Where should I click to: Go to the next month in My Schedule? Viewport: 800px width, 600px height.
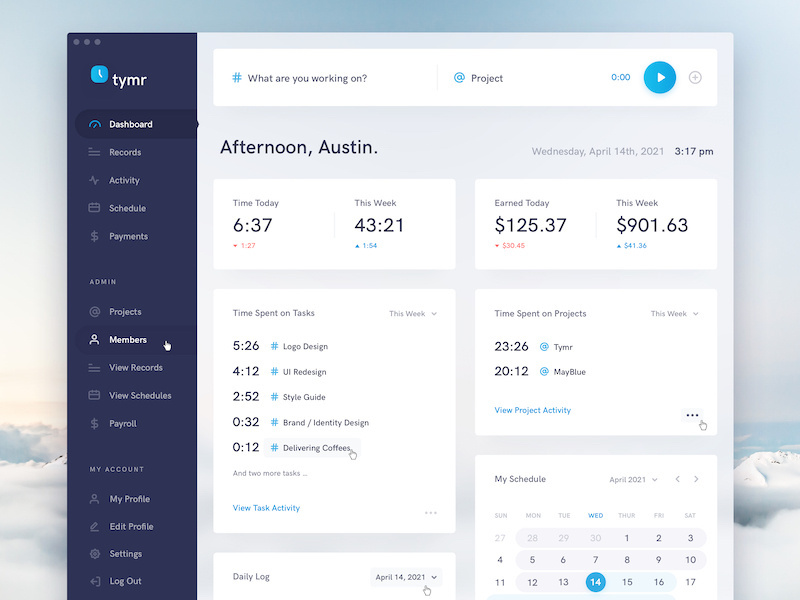point(696,479)
